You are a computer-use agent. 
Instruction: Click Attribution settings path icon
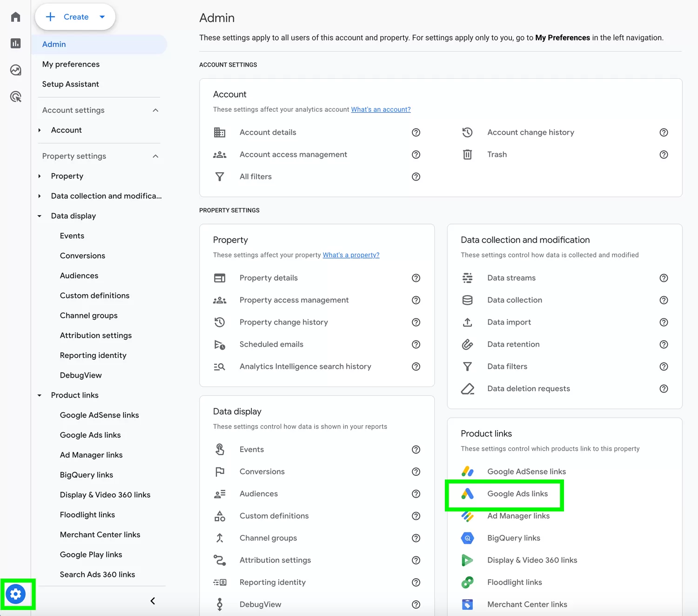[x=220, y=560]
